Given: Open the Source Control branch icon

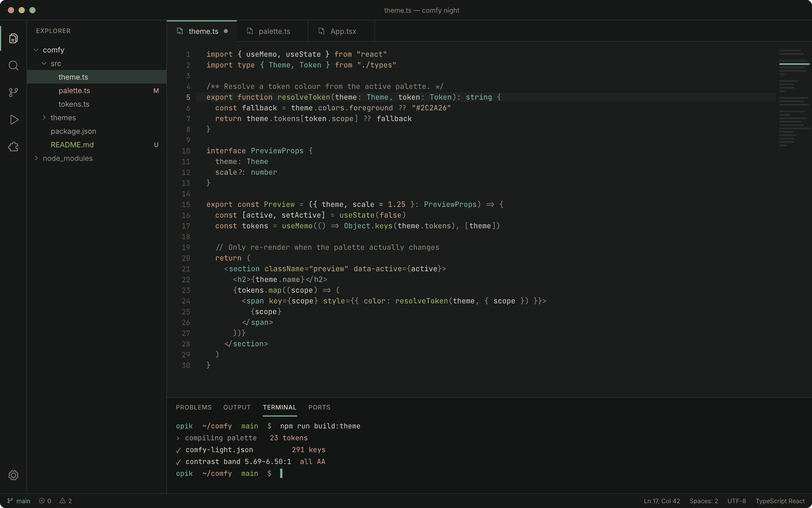Looking at the screenshot, I should click(x=14, y=92).
